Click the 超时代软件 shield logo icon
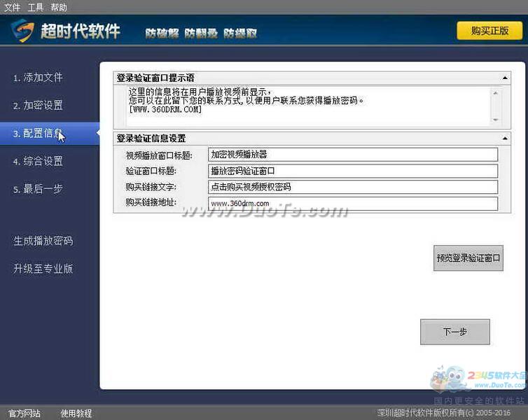Screen dimensions: 528x420 22,31
